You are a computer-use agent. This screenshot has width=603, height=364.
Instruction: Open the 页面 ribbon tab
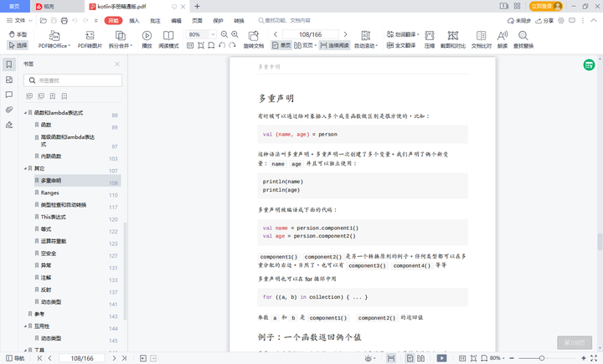[198, 21]
